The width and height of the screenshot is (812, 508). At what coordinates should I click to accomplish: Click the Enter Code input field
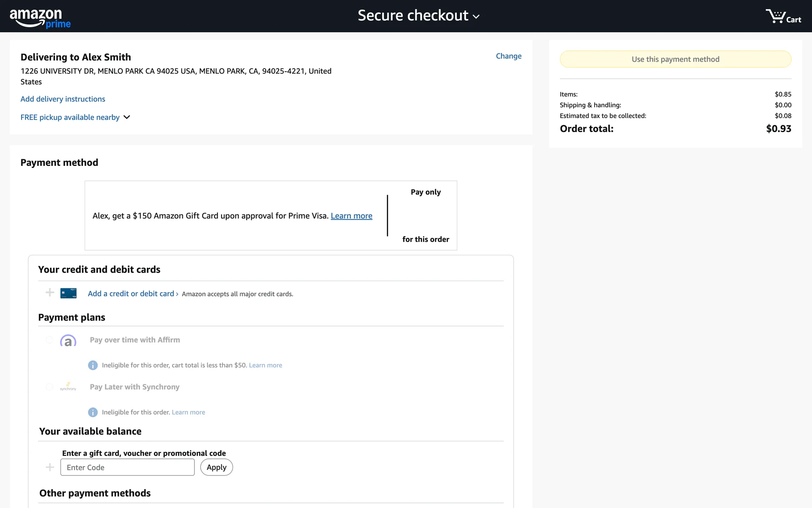pyautogui.click(x=127, y=467)
